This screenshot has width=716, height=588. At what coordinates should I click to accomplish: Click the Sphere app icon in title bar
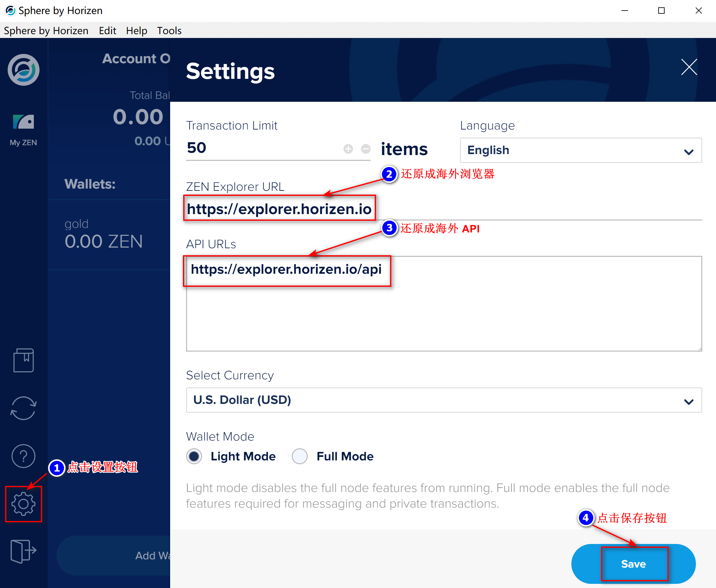(x=10, y=11)
